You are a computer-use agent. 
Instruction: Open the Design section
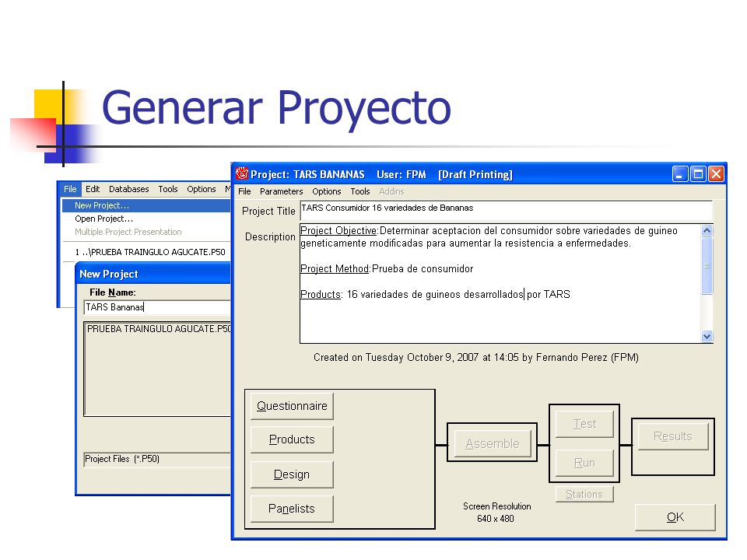click(292, 474)
